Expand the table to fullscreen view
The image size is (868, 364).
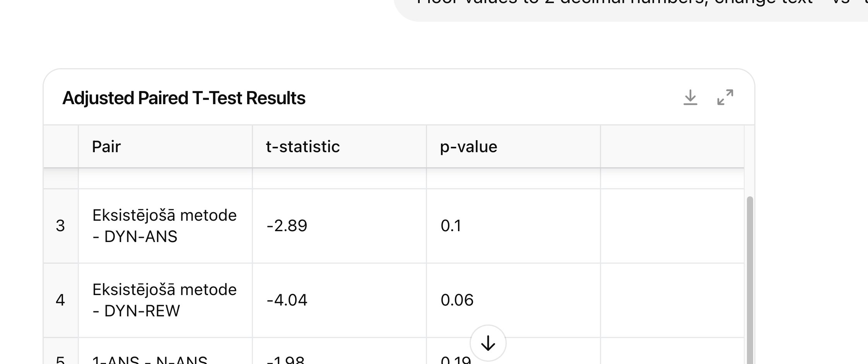(725, 98)
